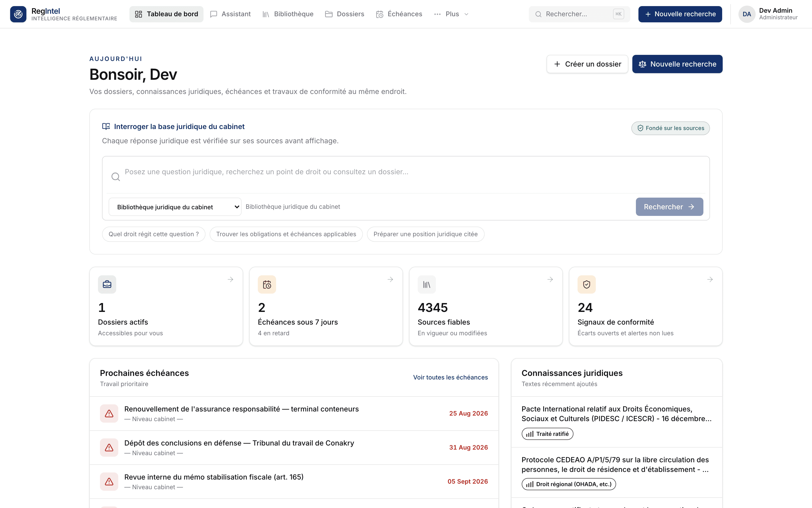The height and width of the screenshot is (508, 812).
Task: Open the Bibliothèque juridique du cabinet dropdown
Action: point(175,207)
